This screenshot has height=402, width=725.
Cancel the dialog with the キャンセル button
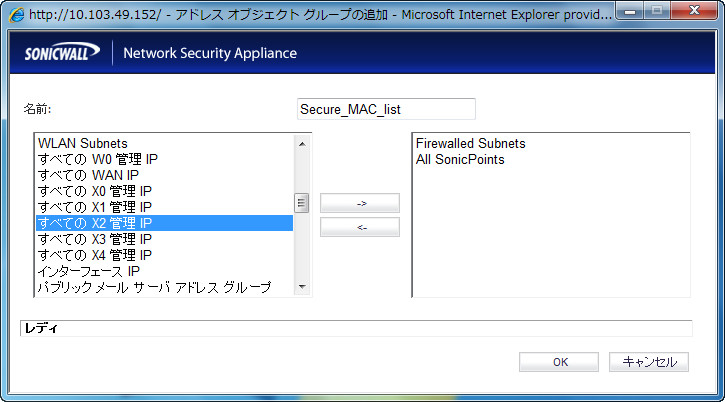(x=649, y=362)
